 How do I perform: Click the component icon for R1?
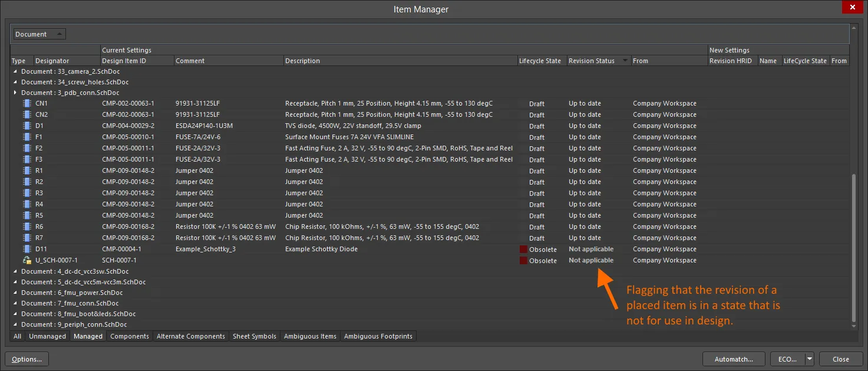[27, 170]
